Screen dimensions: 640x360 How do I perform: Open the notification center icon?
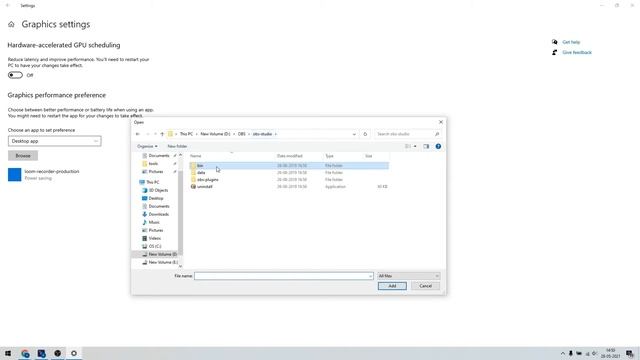coord(630,353)
